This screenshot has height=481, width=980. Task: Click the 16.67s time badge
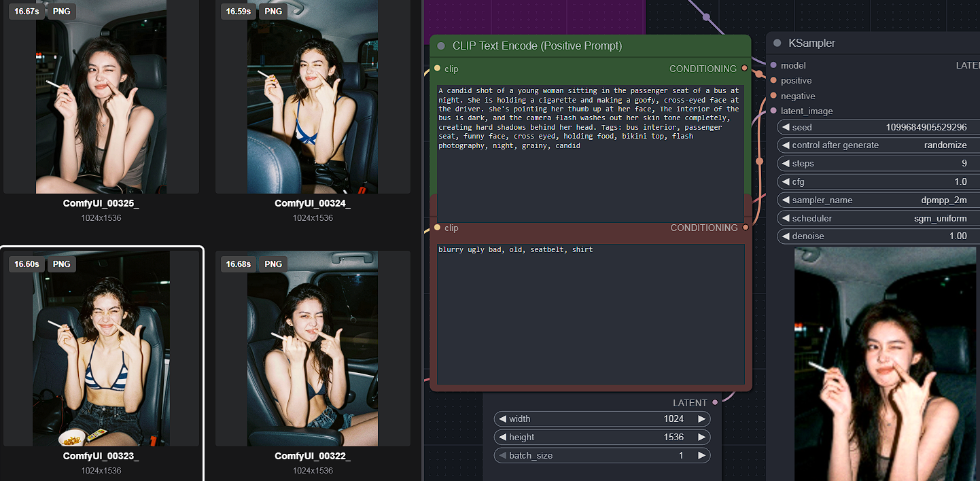pyautogui.click(x=27, y=12)
